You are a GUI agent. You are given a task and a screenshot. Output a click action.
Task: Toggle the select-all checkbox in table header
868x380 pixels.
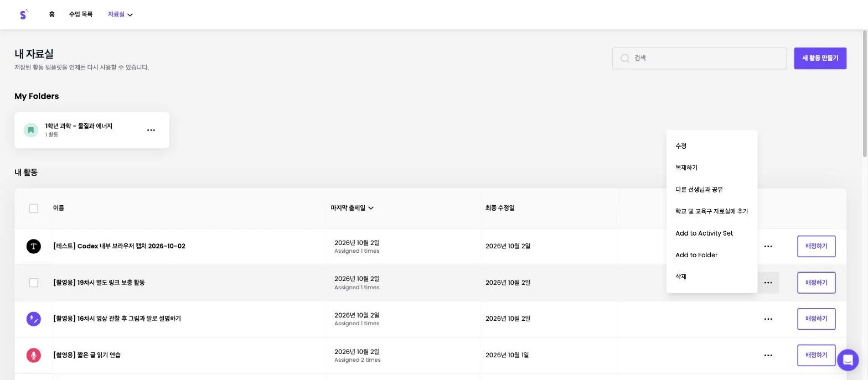coord(34,209)
